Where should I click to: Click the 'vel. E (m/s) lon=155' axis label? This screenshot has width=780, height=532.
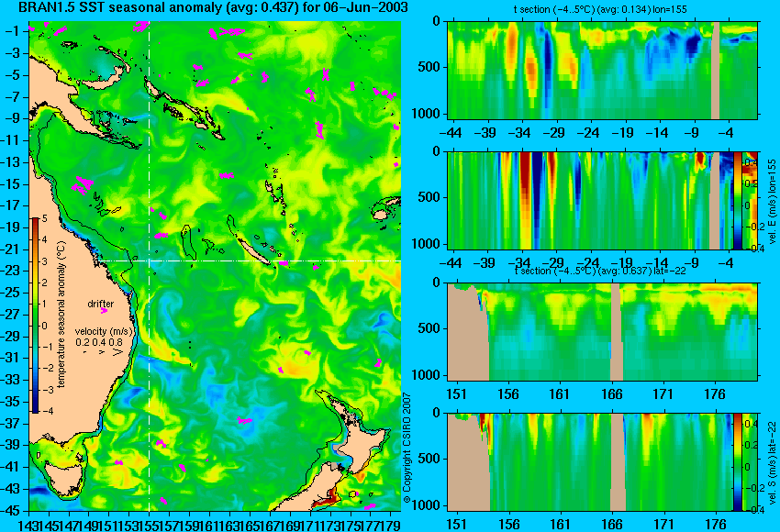[773, 202]
